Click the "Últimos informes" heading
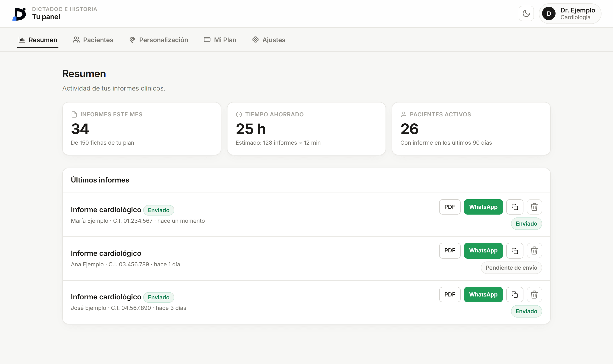The width and height of the screenshot is (613, 364). click(100, 180)
